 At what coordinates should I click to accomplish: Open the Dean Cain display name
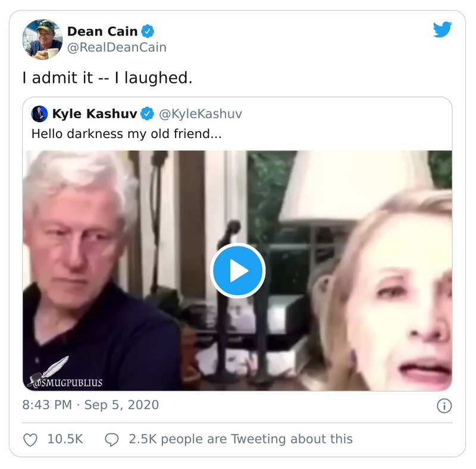pyautogui.click(x=102, y=31)
